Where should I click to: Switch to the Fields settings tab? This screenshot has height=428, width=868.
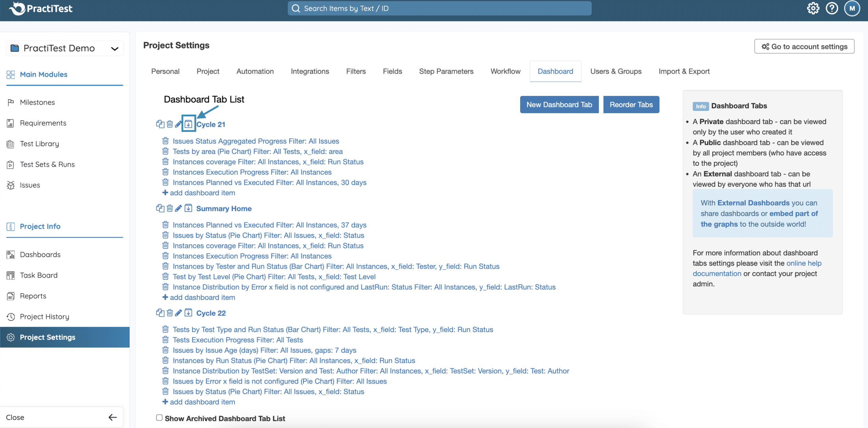[x=392, y=71]
